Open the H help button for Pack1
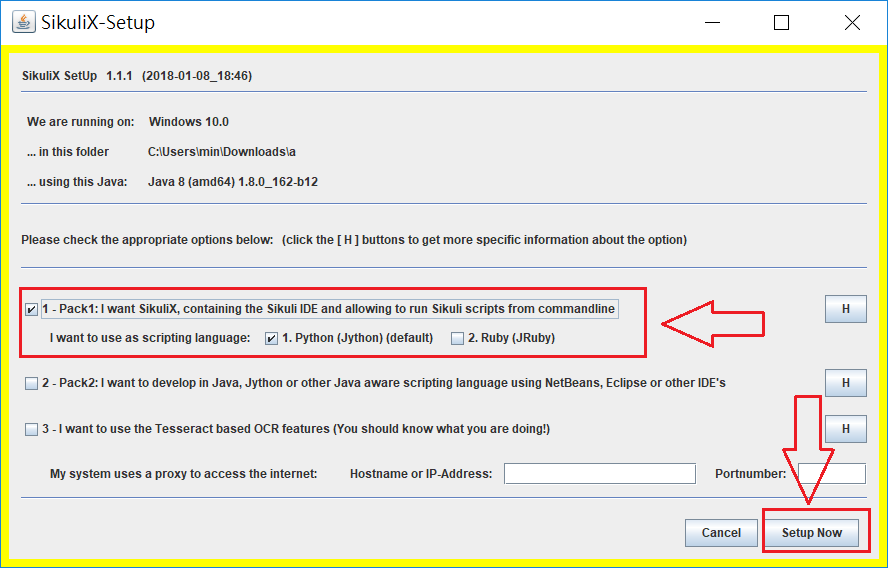This screenshot has height=568, width=888. (x=846, y=309)
